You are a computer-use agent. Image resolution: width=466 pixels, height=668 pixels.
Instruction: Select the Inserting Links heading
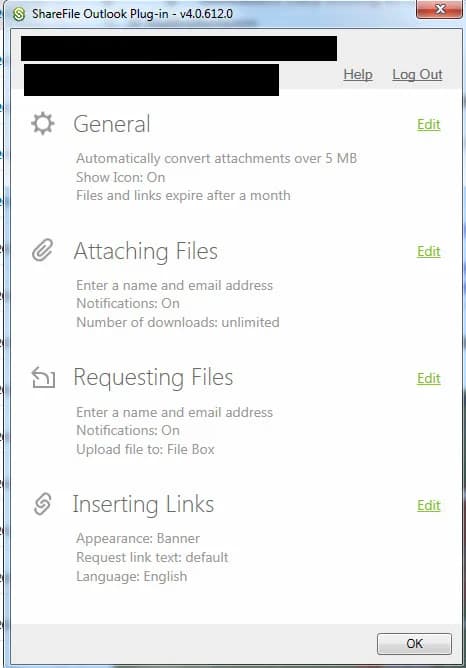click(x=143, y=504)
